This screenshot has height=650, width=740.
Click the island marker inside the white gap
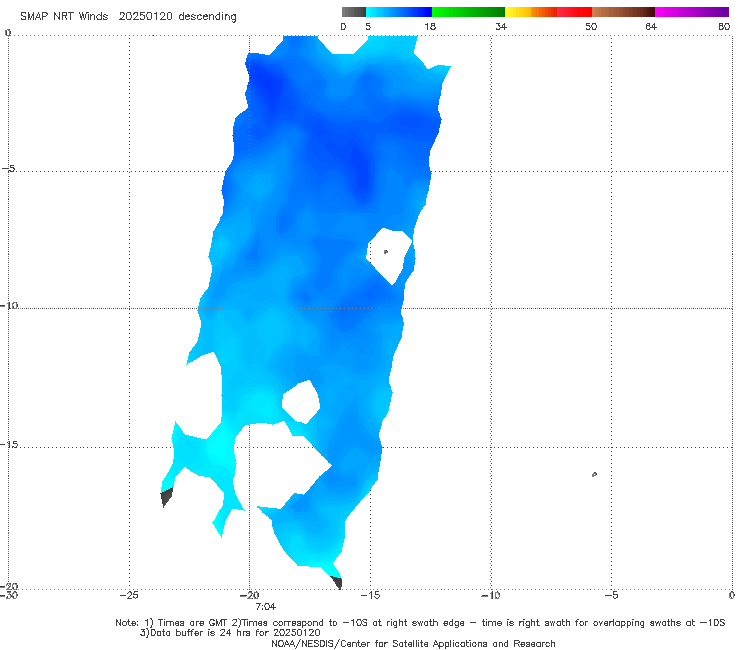[x=386, y=252]
